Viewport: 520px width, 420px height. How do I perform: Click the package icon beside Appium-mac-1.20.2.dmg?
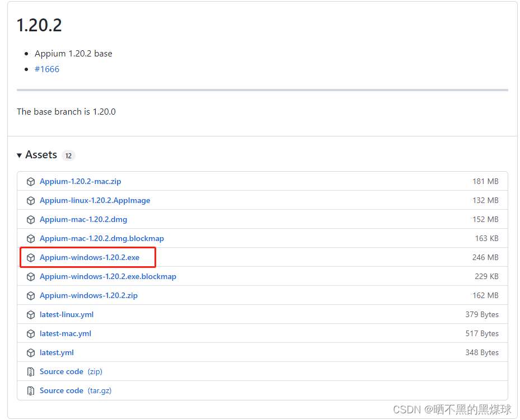pos(31,220)
